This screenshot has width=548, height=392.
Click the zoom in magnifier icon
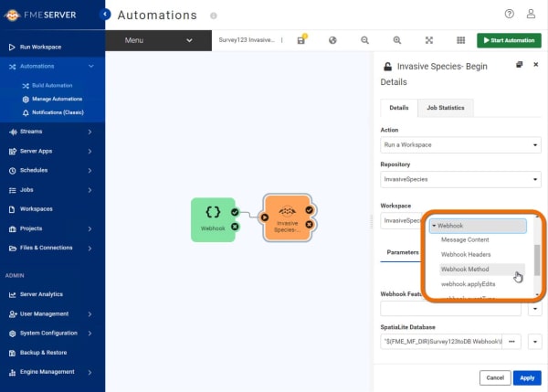point(397,40)
